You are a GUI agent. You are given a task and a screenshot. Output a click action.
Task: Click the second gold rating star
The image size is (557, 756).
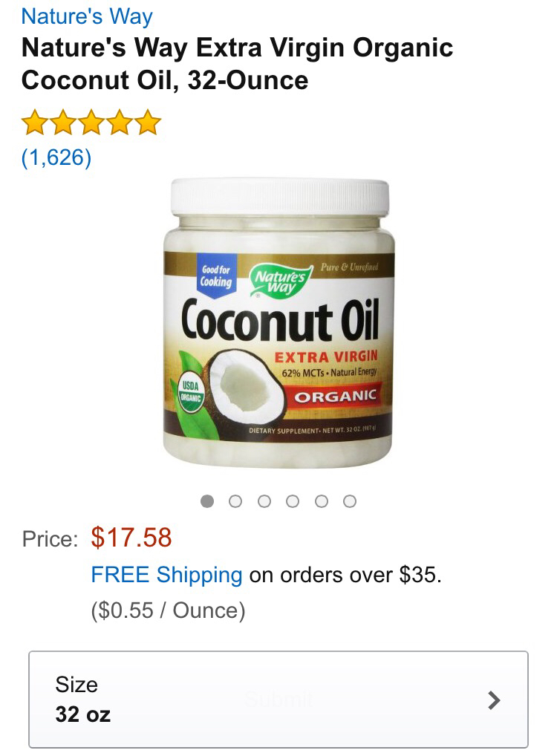[x=63, y=122]
